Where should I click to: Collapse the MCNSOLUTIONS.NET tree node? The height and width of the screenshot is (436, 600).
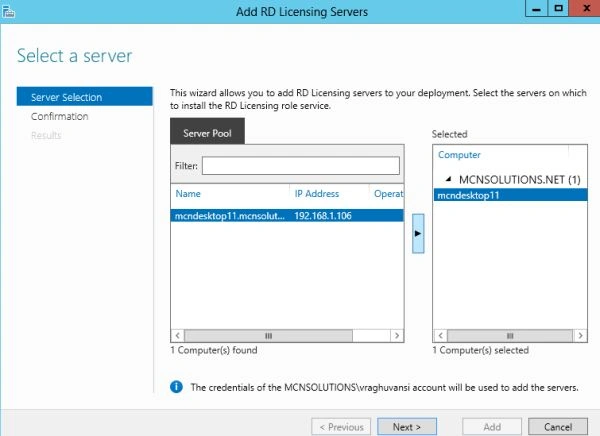(x=449, y=179)
